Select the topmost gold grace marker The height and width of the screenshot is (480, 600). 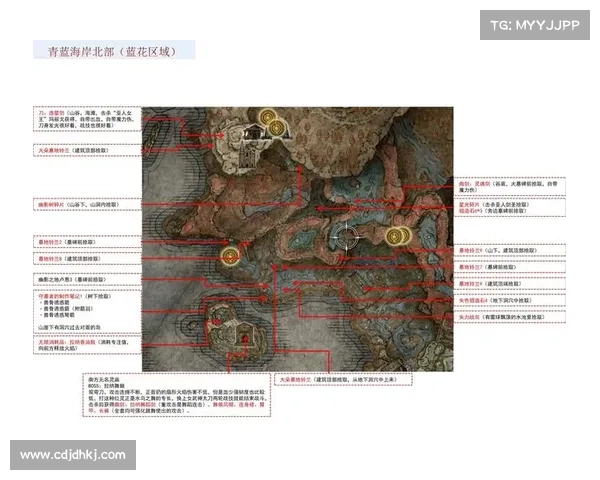[267, 116]
